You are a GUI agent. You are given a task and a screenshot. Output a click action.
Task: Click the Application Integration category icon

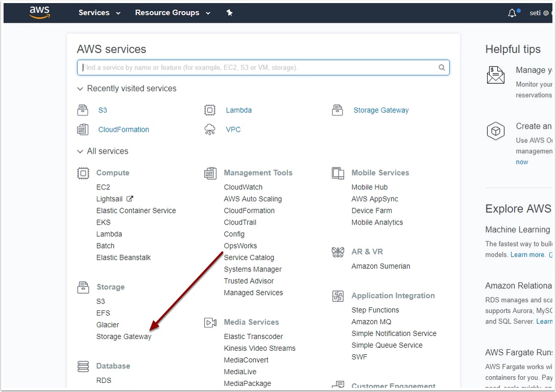[x=338, y=296]
